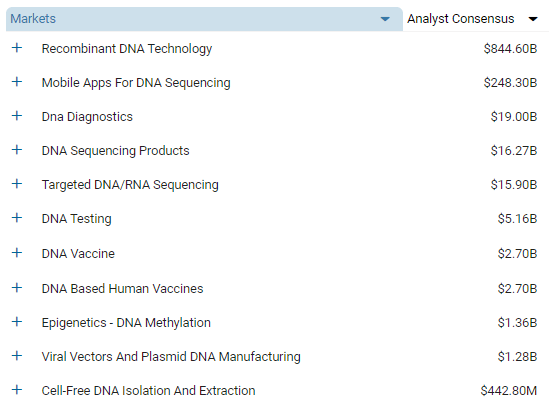The height and width of the screenshot is (407, 549).
Task: Click plus icon beside Targeted DNA/RNA Sequencing
Action: click(x=17, y=184)
